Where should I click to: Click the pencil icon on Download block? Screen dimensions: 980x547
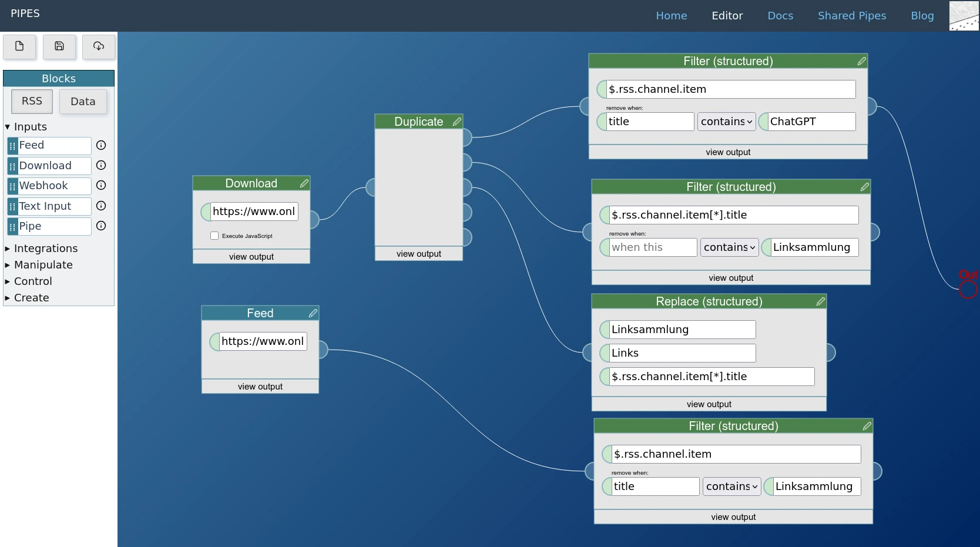click(304, 183)
